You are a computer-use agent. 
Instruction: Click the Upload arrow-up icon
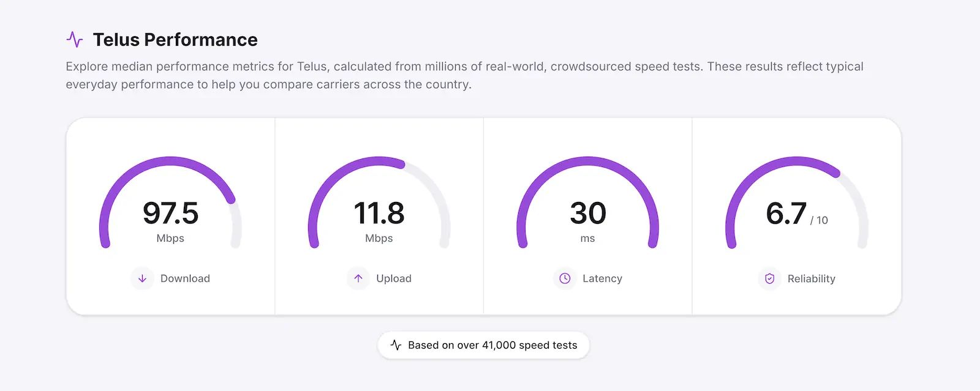tap(358, 278)
